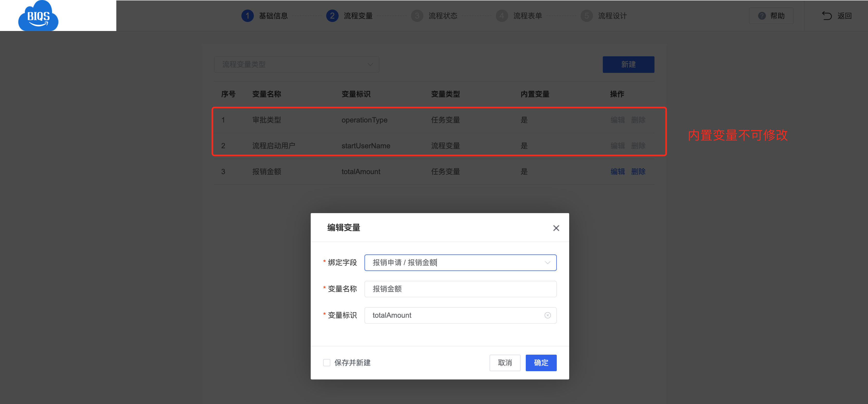Click step 3 circle for 流程状态

point(417,16)
